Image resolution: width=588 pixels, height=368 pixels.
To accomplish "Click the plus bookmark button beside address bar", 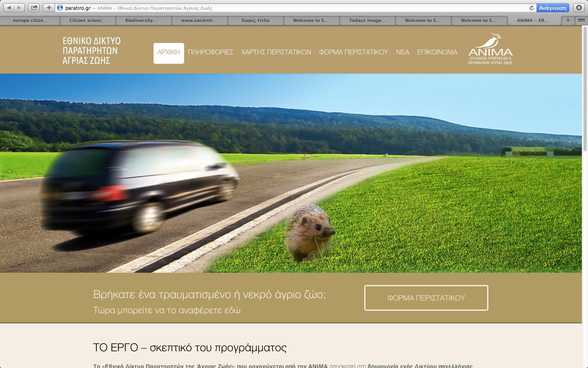I will pos(49,8).
